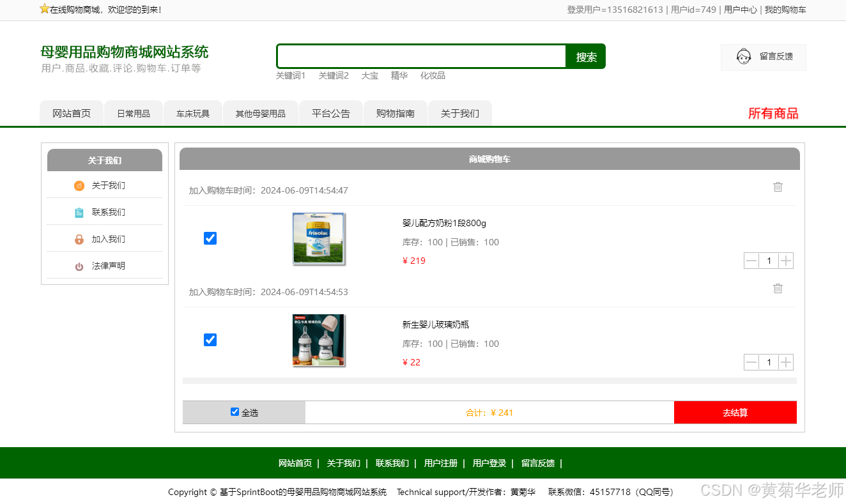Click the 合计：¥ 241 total text
The width and height of the screenshot is (846, 504).
489,413
